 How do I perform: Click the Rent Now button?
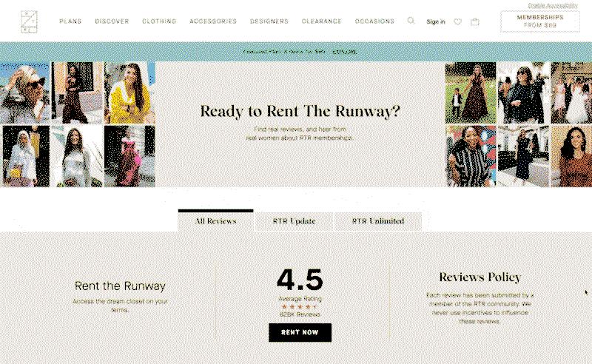(x=300, y=332)
